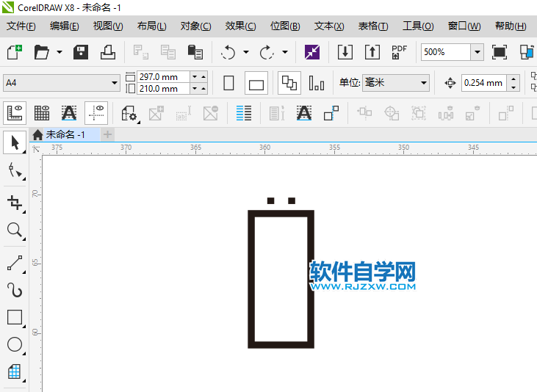This screenshot has width=537, height=392.
Task: Open the 位图(B) menu
Action: pyautogui.click(x=284, y=26)
